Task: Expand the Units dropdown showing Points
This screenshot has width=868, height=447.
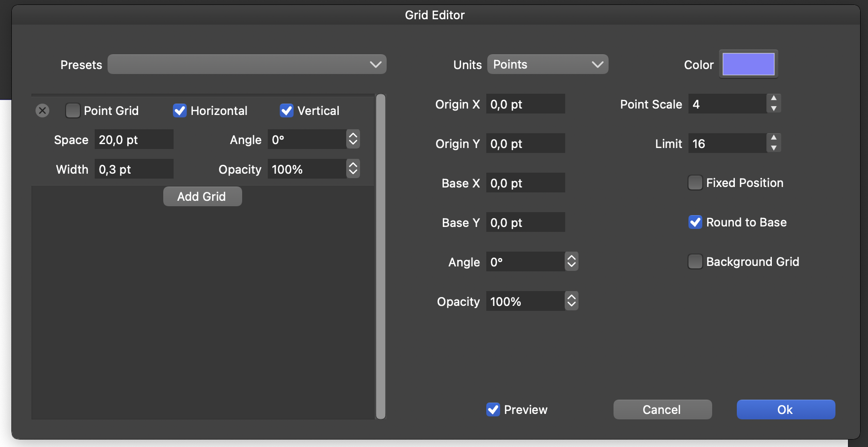Action: click(x=547, y=65)
